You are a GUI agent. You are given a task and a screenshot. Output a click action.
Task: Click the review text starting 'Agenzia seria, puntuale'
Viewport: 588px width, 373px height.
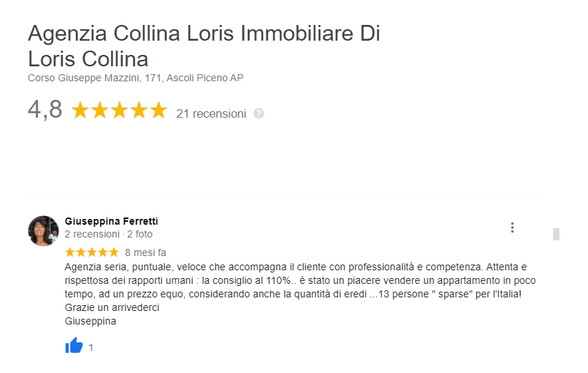pos(300,280)
